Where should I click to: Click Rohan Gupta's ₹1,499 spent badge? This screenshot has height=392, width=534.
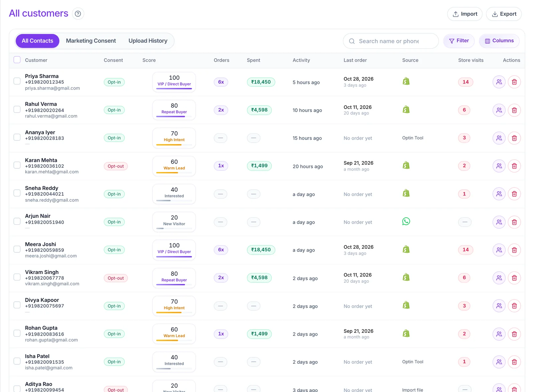tap(259, 334)
